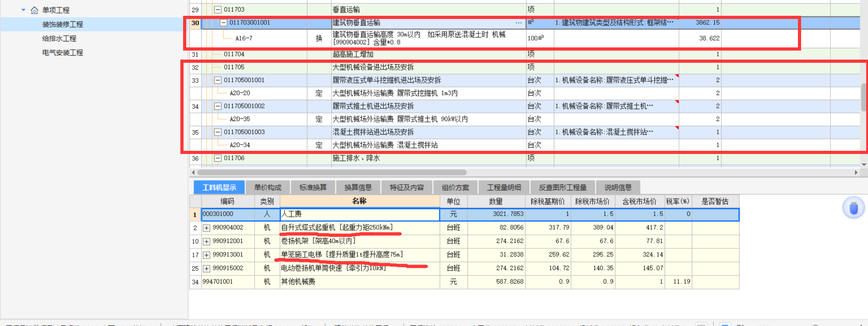868x326 pixels.
Task: Click 大型机械设备进出场及安拆 row name
Action: coord(373,67)
